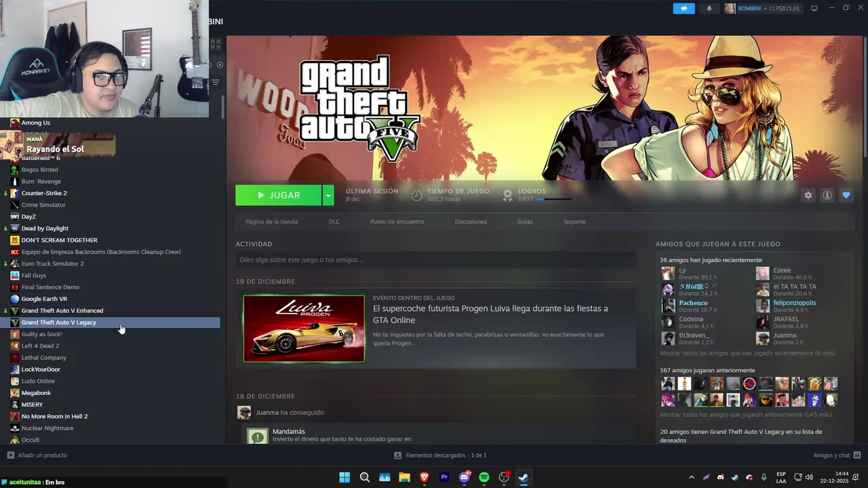Switch library to grid collections view

(x=216, y=45)
